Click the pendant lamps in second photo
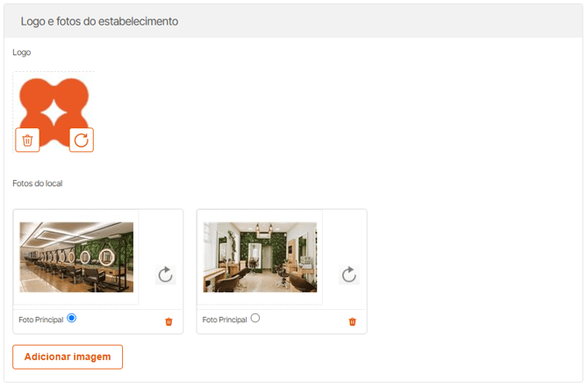The image size is (588, 388). [264, 227]
